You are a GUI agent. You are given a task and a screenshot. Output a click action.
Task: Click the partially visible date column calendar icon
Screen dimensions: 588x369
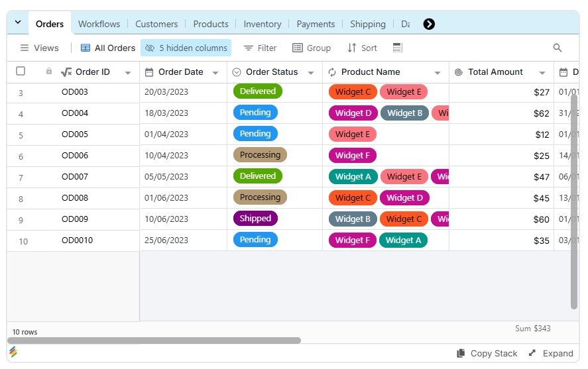pos(563,72)
